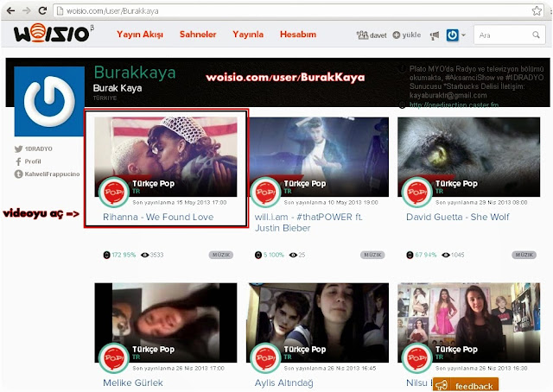This screenshot has height=392, width=553.
Task: Click the Türkçe Pop label on David Guetta card
Action: point(456,183)
